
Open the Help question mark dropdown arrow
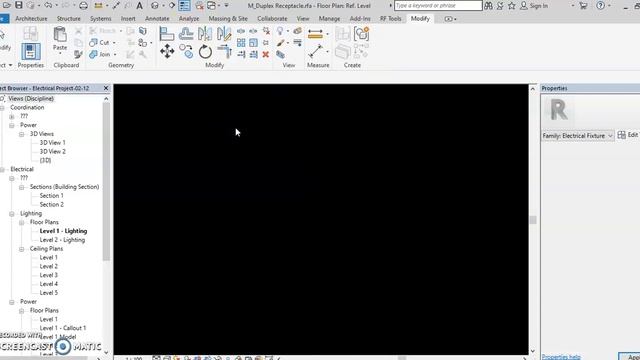tap(609, 6)
